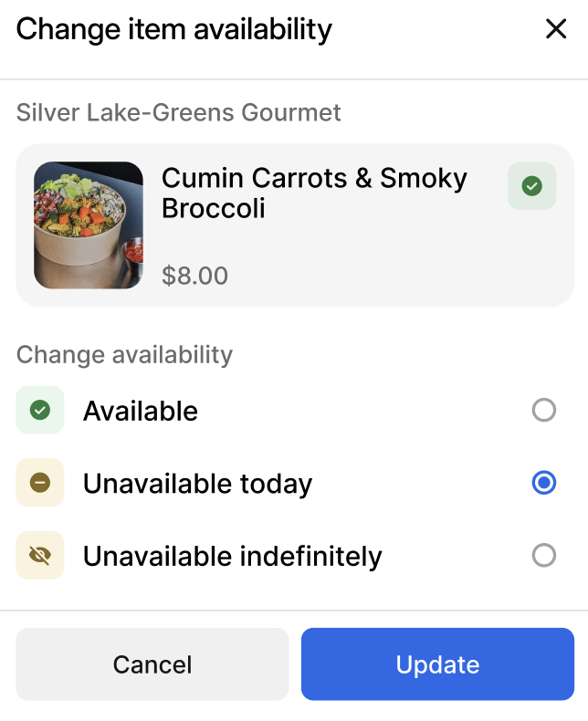
Task: Select the Unavailable indefinitely radio button
Action: (x=544, y=555)
